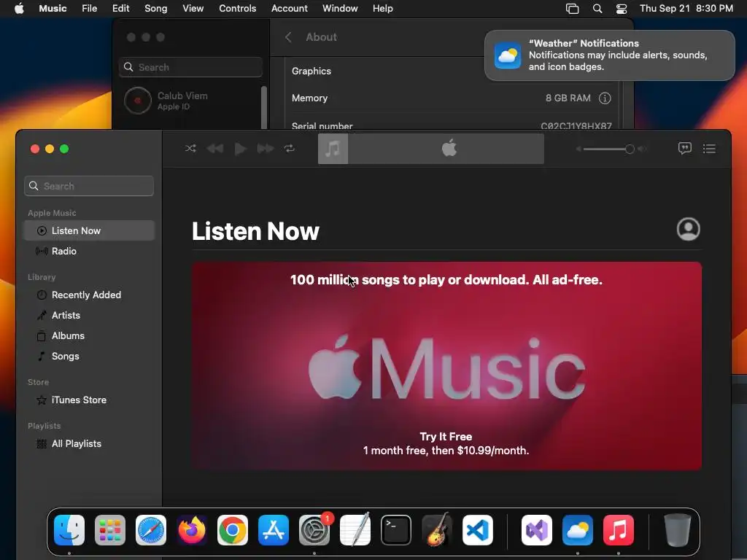Open App Store from the Dock
The height and width of the screenshot is (560, 747).
pyautogui.click(x=274, y=530)
